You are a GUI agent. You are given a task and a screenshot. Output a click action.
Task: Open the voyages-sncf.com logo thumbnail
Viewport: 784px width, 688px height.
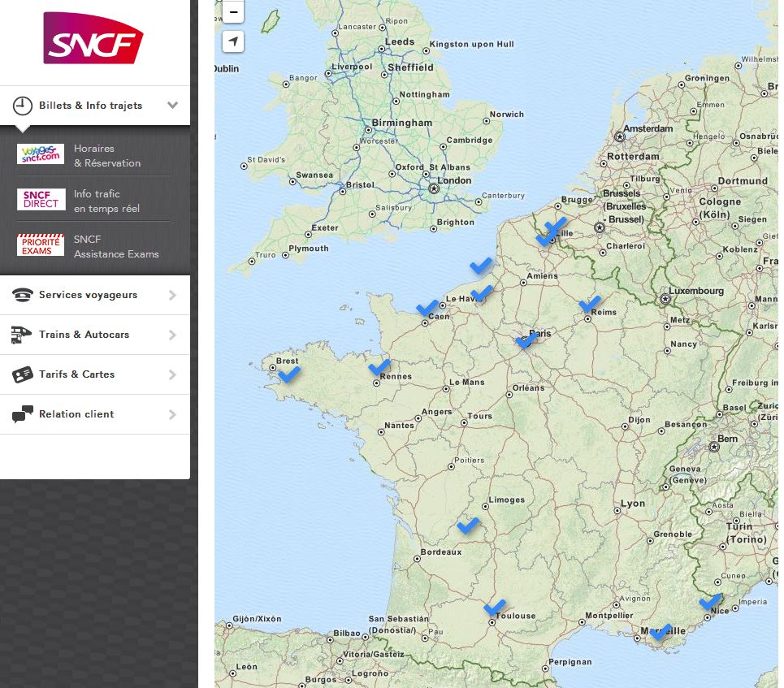(x=40, y=154)
